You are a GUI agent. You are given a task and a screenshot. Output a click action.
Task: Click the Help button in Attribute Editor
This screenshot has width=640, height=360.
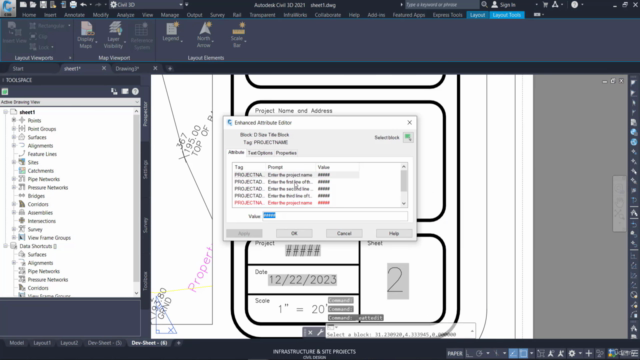pyautogui.click(x=394, y=233)
